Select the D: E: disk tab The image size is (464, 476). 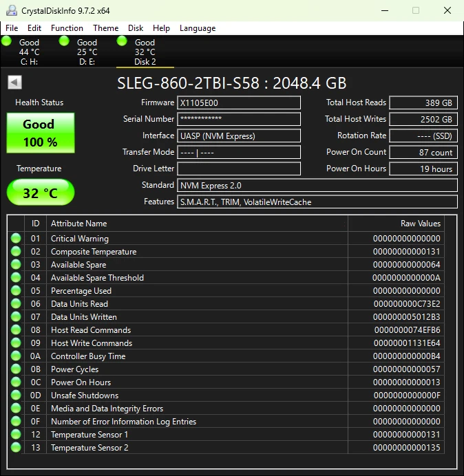(87, 52)
